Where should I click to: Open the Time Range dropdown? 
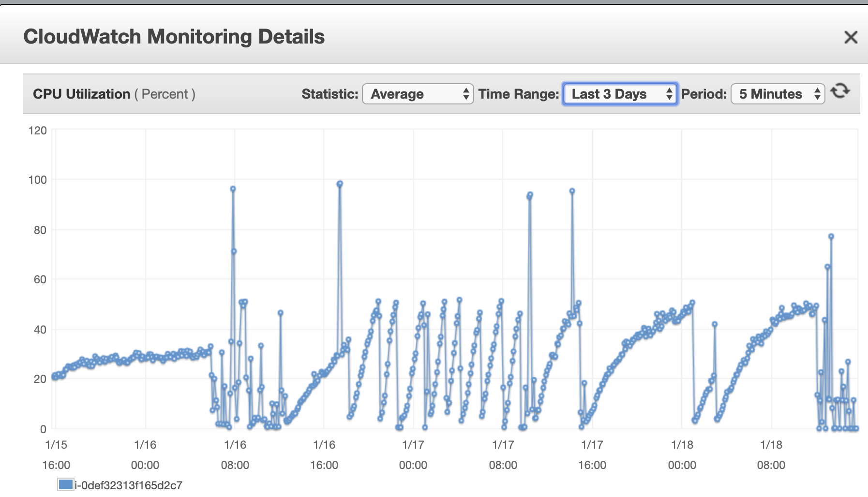pos(620,94)
